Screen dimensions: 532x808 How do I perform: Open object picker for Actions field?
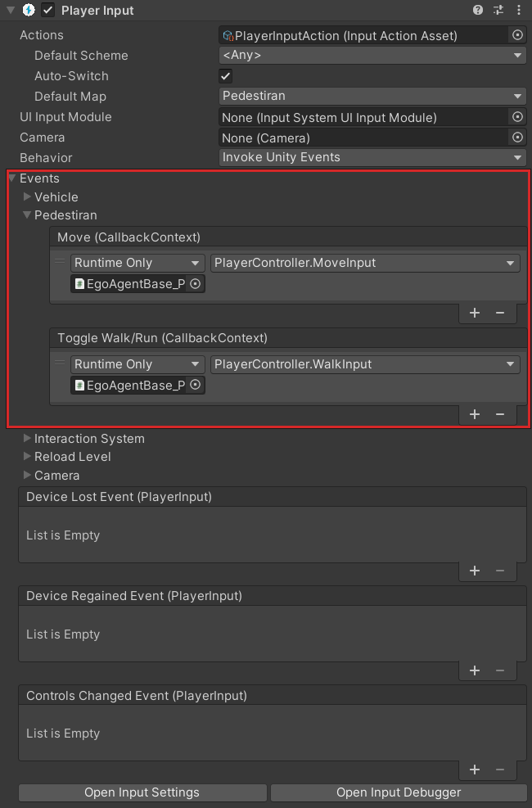517,35
